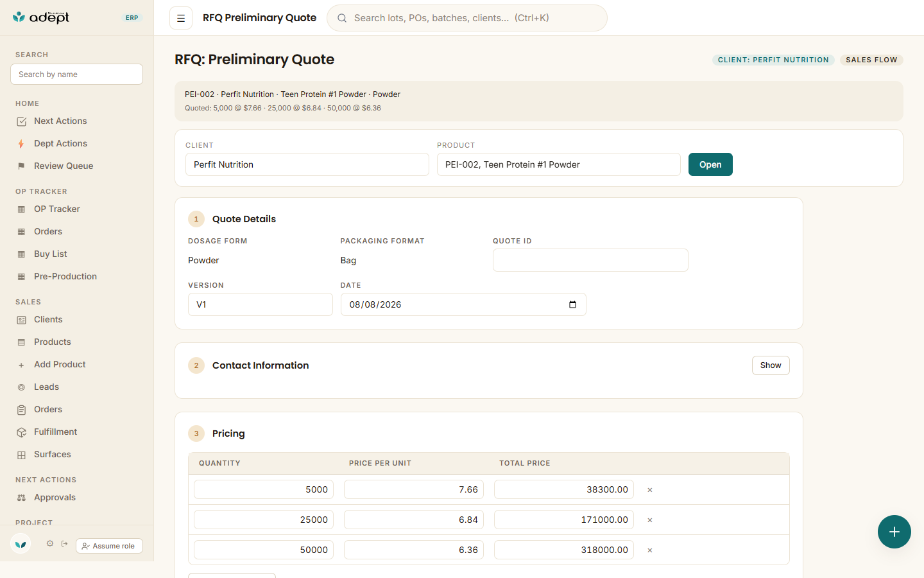Click the floating teal plus button
This screenshot has height=578, width=924.
coord(894,532)
